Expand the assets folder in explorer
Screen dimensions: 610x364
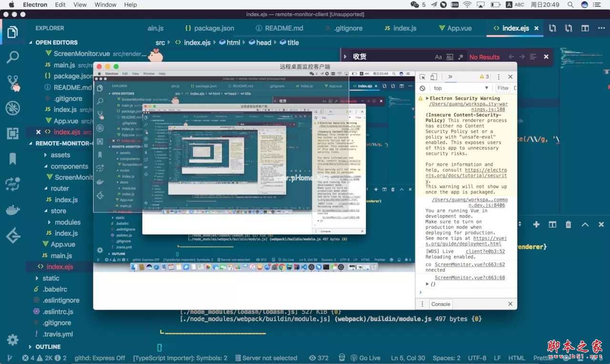(61, 155)
